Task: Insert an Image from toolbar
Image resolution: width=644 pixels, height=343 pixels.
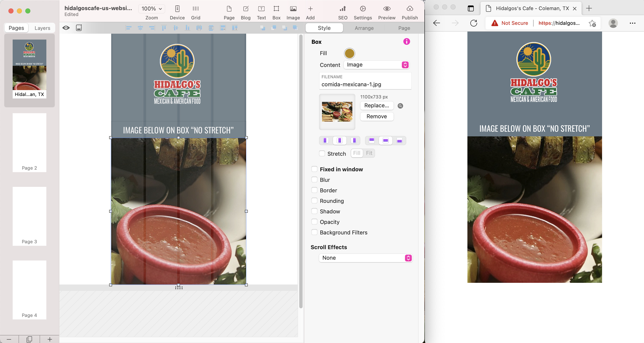Action: [293, 12]
